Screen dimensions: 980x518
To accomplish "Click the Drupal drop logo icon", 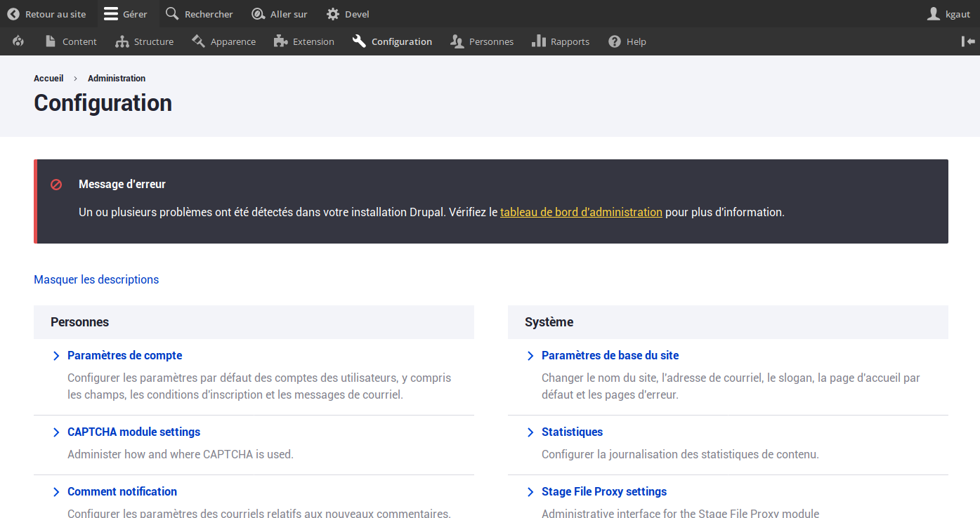I will point(19,41).
